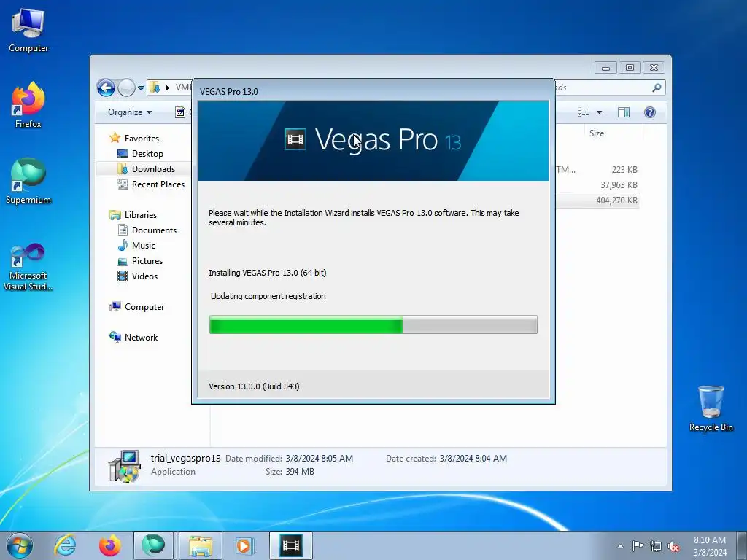The height and width of the screenshot is (560, 747).
Task: Open the recent pages dropdown arrow
Action: tap(141, 87)
